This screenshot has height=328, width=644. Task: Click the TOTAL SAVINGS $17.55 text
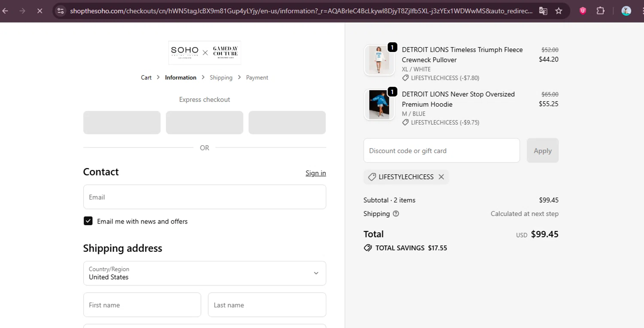[x=411, y=248]
